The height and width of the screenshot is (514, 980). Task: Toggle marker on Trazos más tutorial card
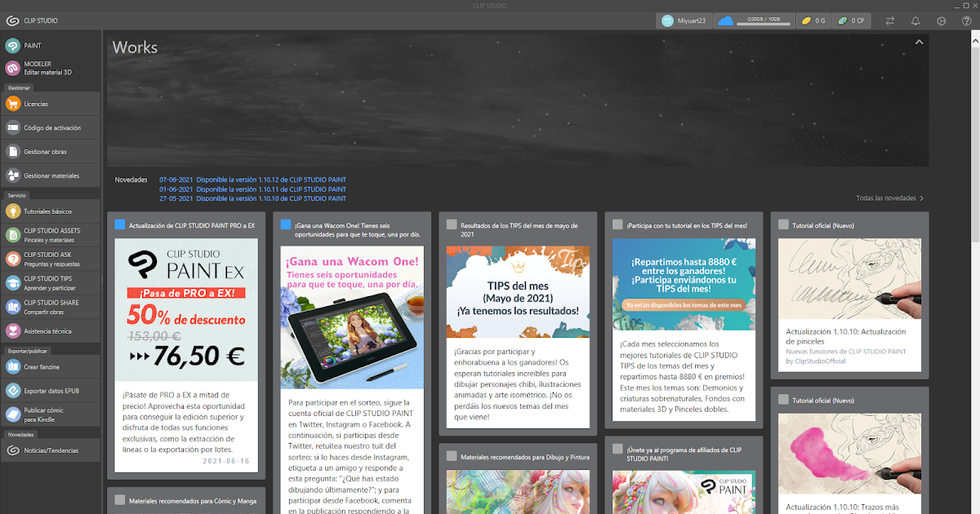783,400
